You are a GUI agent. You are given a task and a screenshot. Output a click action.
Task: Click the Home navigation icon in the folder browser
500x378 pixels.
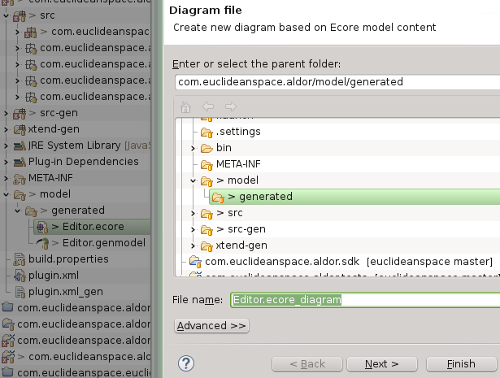click(x=186, y=107)
